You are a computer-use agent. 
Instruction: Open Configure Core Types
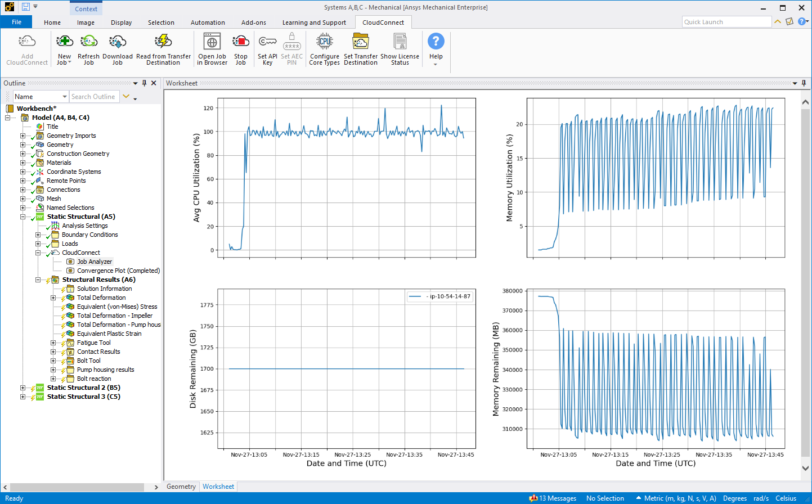tap(325, 49)
